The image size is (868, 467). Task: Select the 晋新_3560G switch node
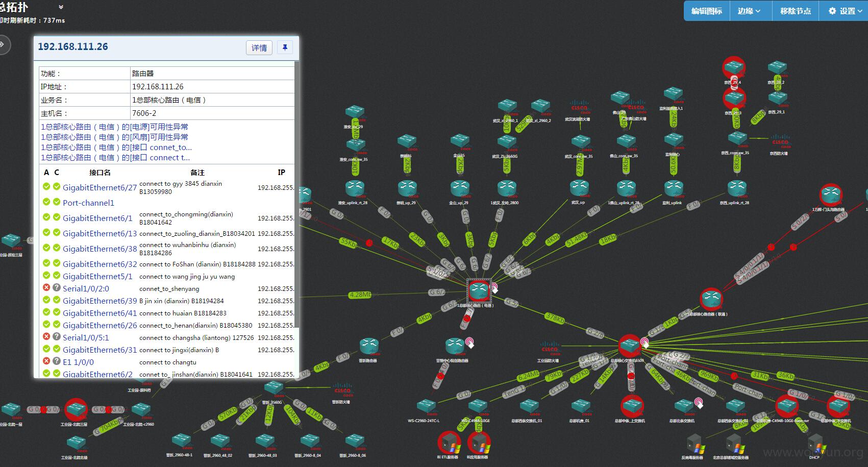tap(274, 388)
